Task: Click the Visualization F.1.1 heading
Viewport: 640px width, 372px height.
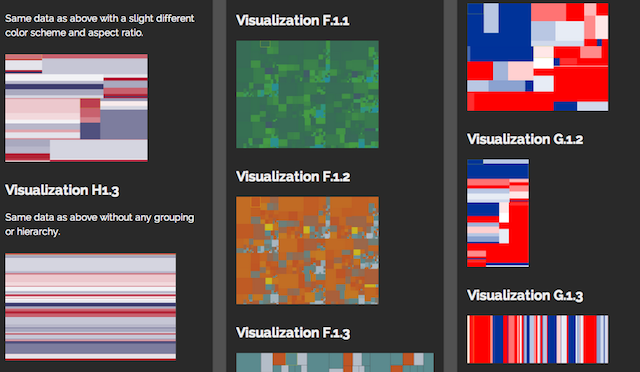Action: click(293, 20)
